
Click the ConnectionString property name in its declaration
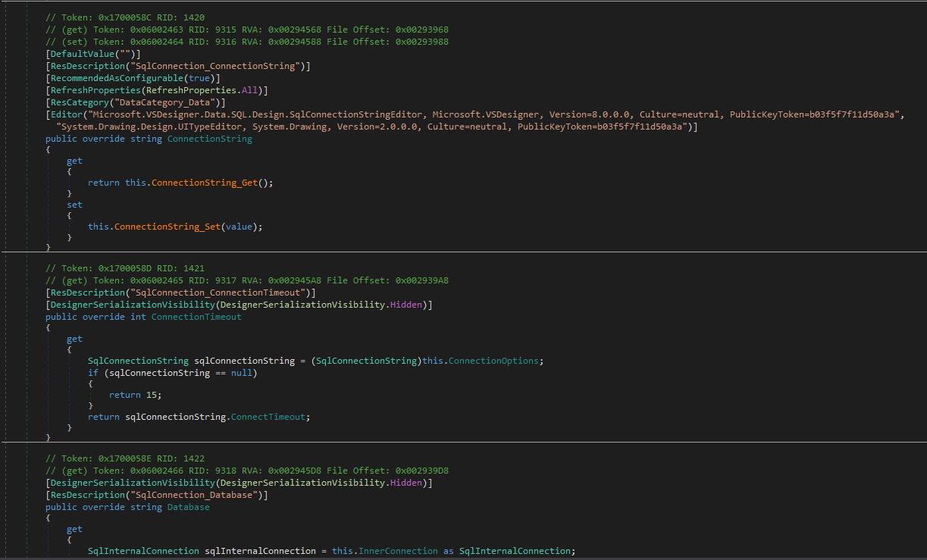(x=209, y=139)
